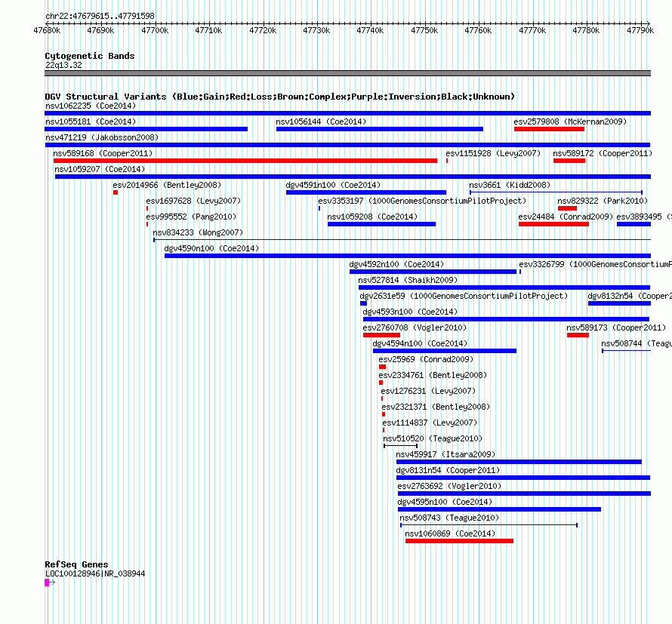Screen dimensions: 672x624
Task: Open esv2760708 (Vogler2010) red loss bar
Action: (x=381, y=335)
